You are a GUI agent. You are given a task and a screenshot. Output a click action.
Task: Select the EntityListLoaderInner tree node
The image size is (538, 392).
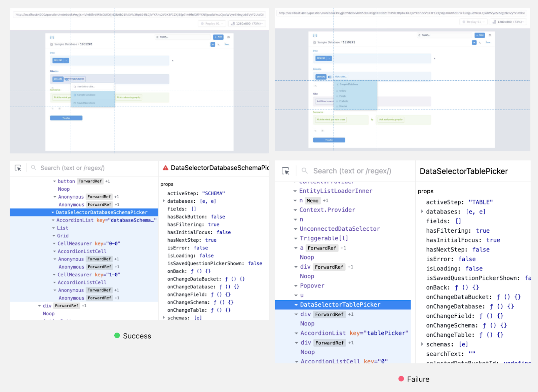click(x=336, y=191)
